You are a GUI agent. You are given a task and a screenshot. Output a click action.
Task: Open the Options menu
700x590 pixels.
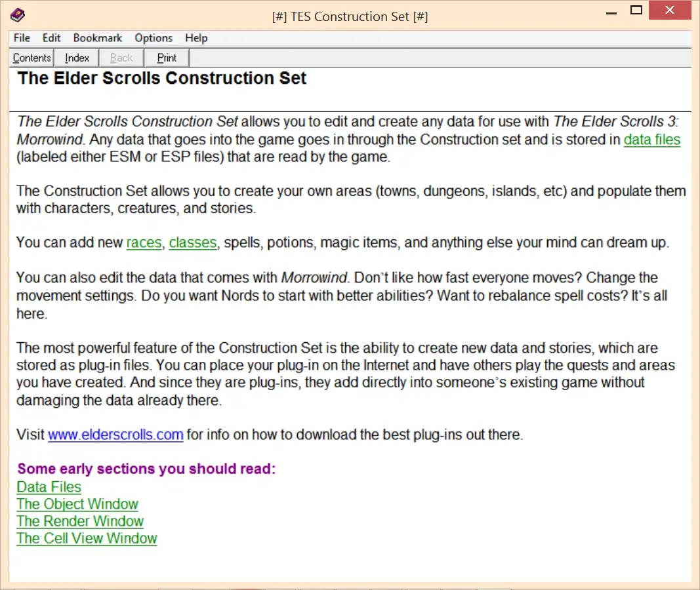pos(154,38)
